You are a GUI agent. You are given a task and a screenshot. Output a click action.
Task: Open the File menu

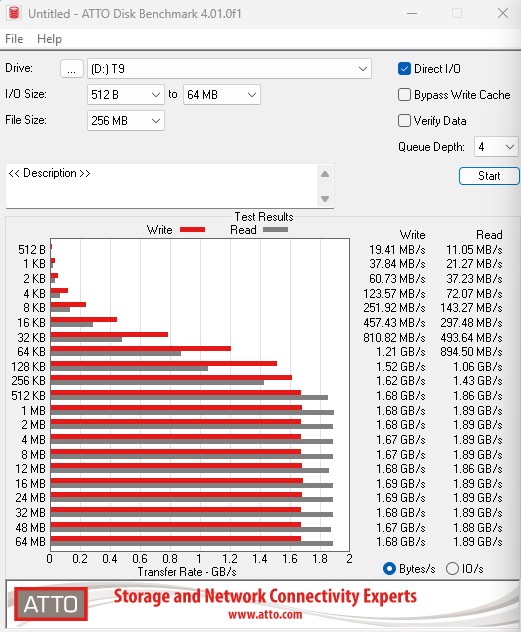14,39
